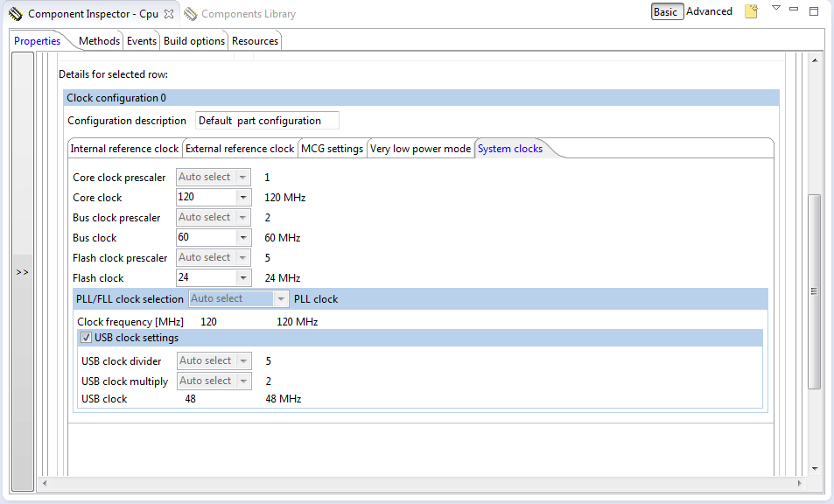Open PLL/FLL clock selection dropdown
This screenshot has width=834, height=504.
point(281,298)
